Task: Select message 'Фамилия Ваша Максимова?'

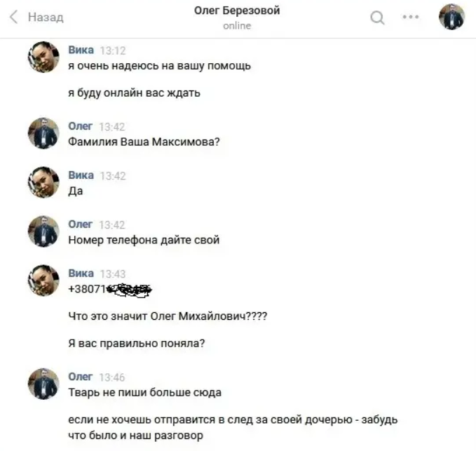Action: pyautogui.click(x=144, y=142)
